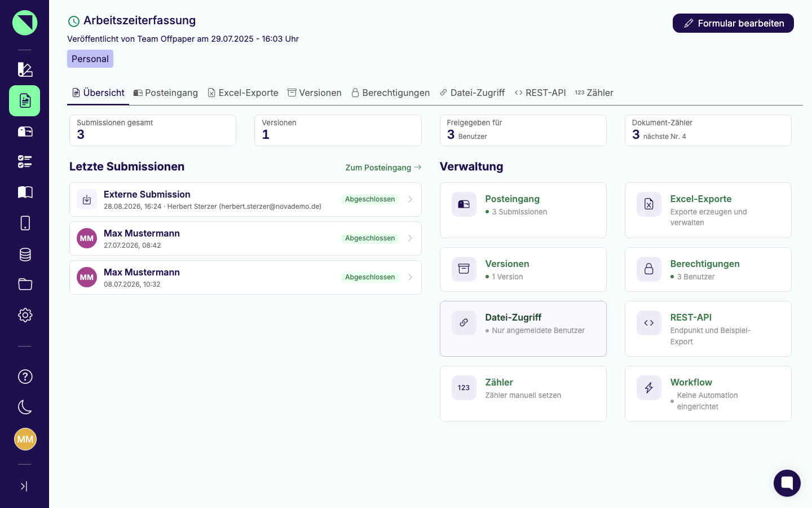Open chevron for Max Mustermann 08.07.2026 submission
812x508 pixels.
coord(410,277)
